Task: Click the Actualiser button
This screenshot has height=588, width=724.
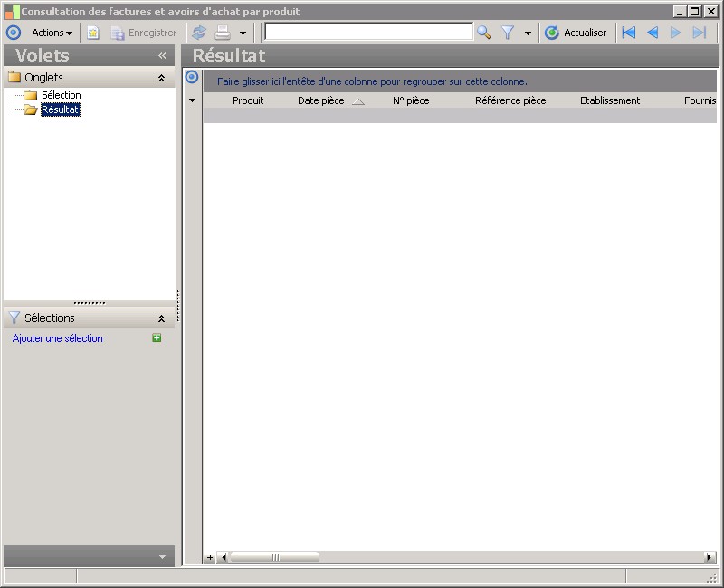Action: (x=576, y=33)
